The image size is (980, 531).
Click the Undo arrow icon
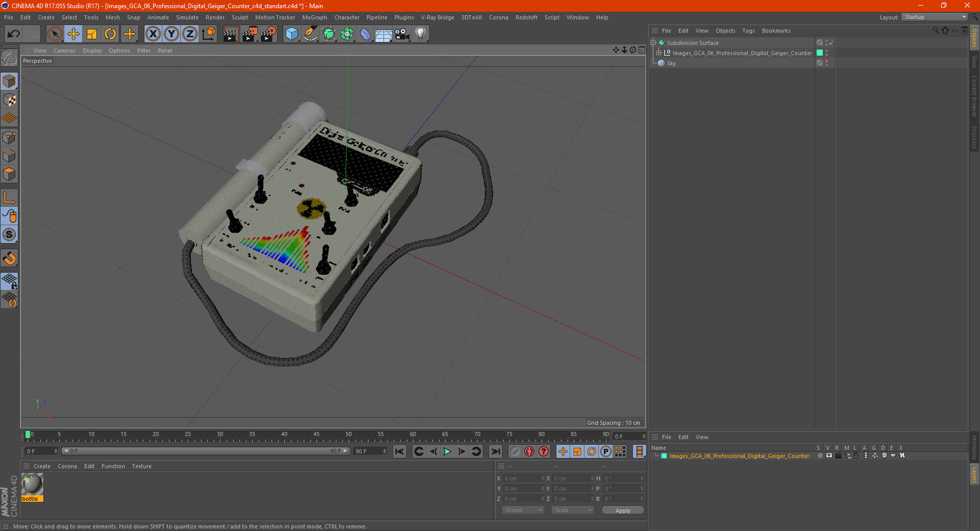tap(14, 34)
